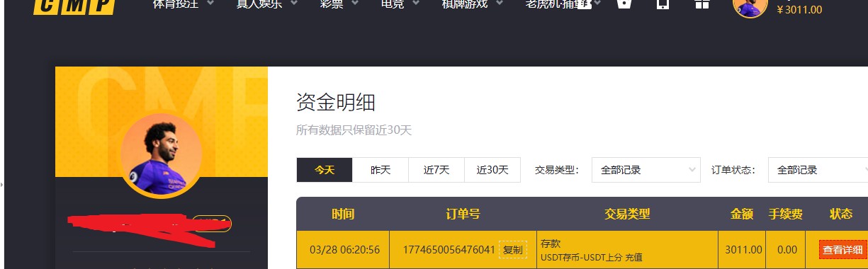Image resolution: width=868 pixels, height=269 pixels.
Task: Open the wallet bag icon in header
Action: tap(624, 4)
